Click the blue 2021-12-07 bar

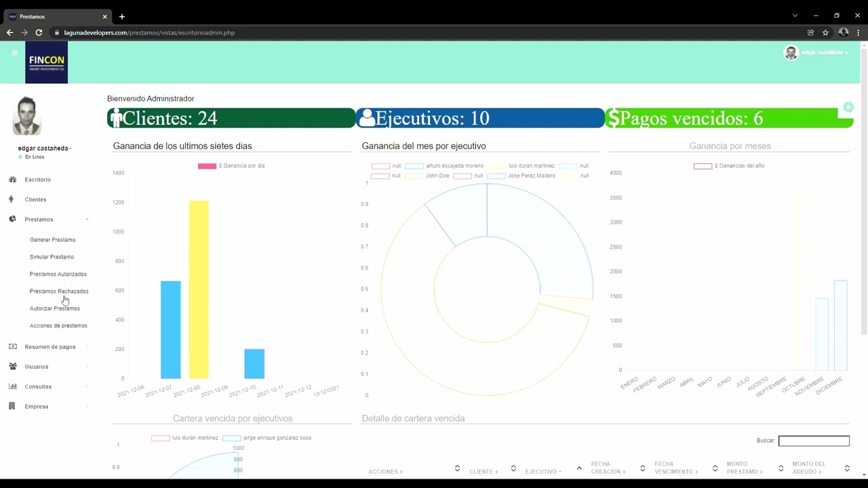pos(171,329)
